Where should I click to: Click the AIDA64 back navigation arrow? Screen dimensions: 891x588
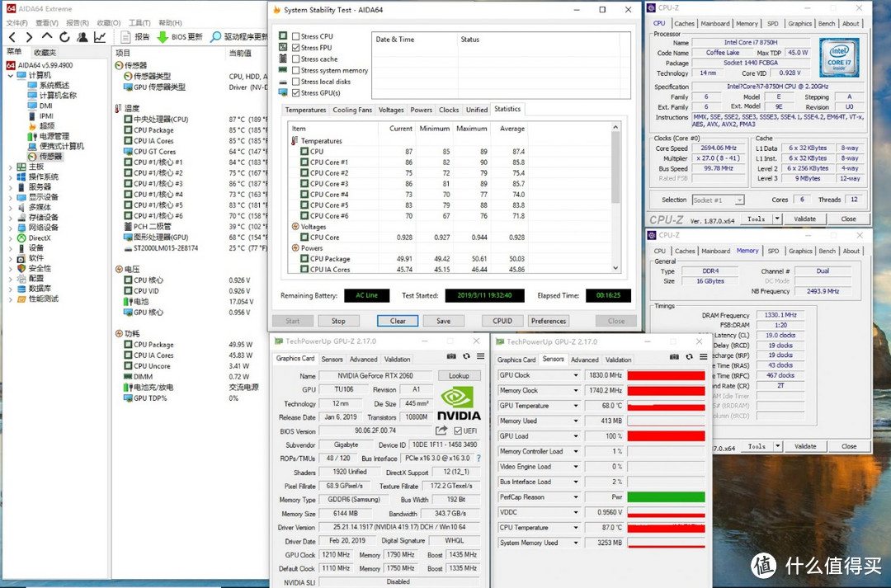tap(12, 37)
